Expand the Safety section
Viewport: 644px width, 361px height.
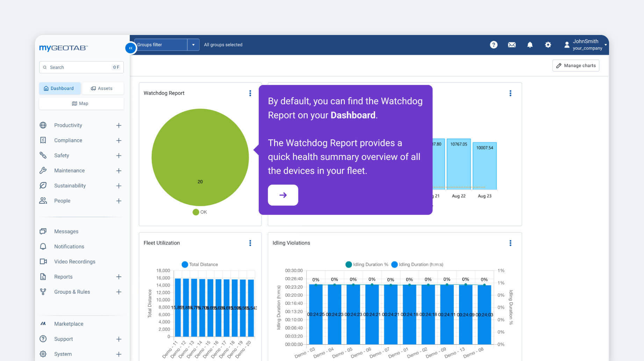119,155
